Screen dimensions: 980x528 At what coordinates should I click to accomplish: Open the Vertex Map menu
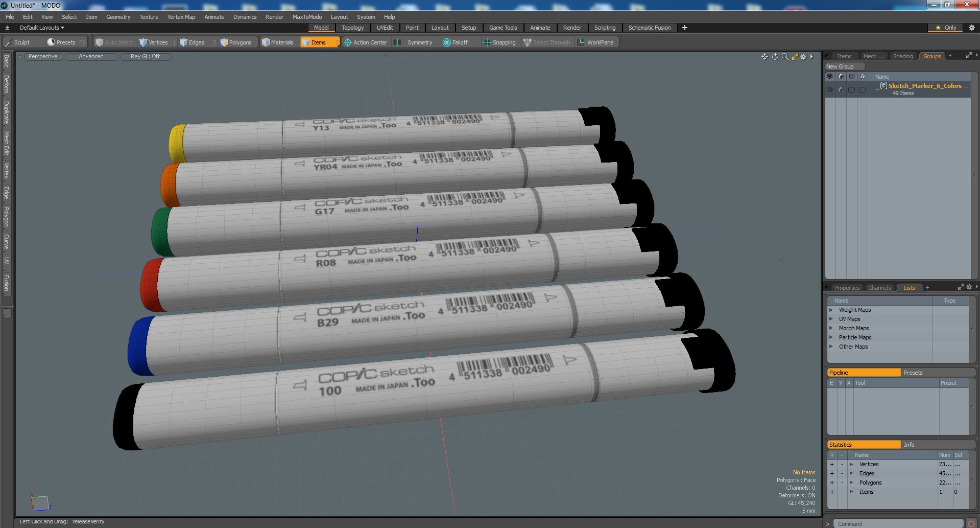coord(181,17)
